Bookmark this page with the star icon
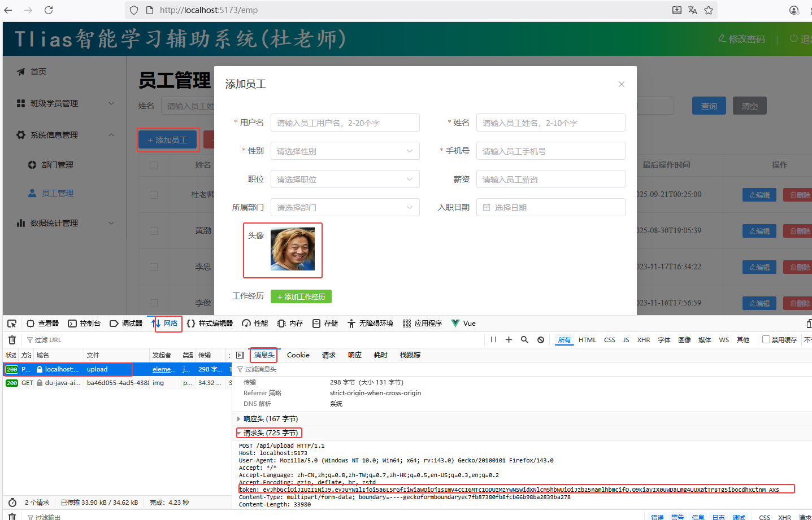 [x=709, y=10]
